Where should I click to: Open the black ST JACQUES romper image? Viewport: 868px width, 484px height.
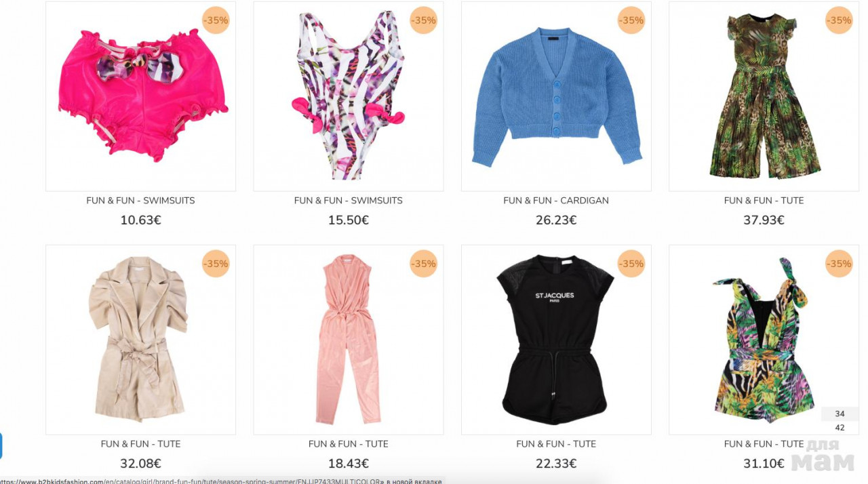pyautogui.click(x=556, y=340)
